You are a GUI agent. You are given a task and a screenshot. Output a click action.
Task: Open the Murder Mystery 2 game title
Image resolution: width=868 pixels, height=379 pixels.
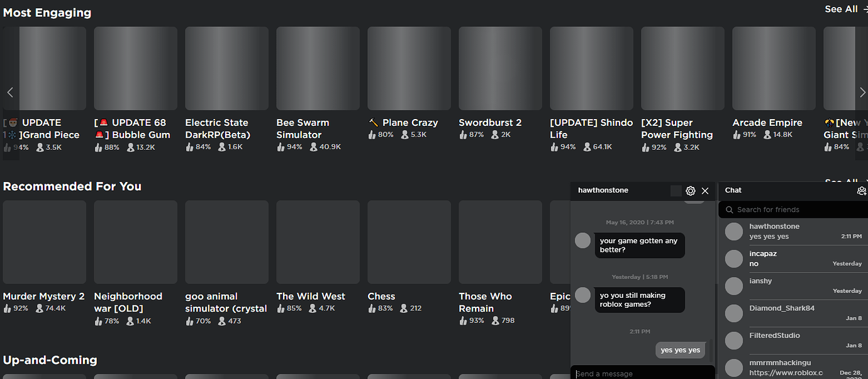[43, 297]
